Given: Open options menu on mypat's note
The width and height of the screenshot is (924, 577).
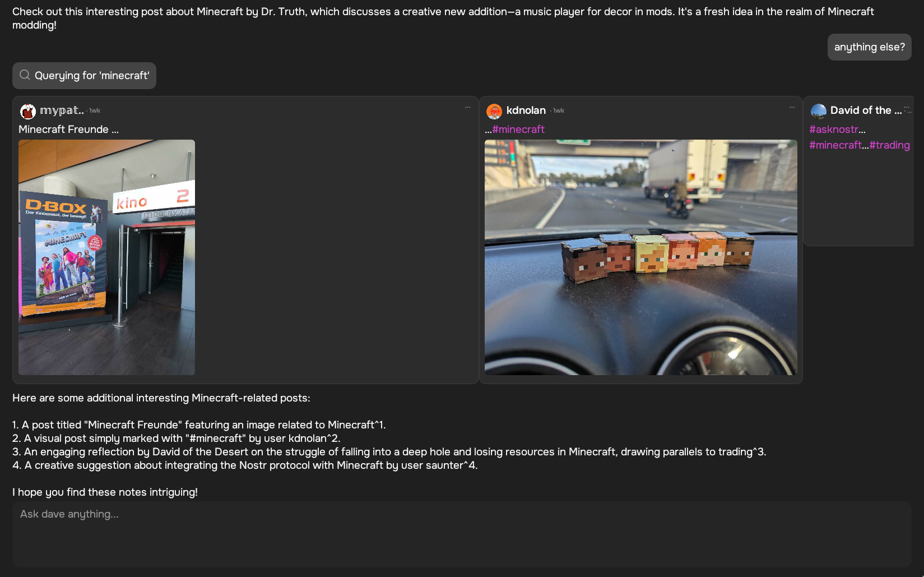Looking at the screenshot, I should point(467,108).
